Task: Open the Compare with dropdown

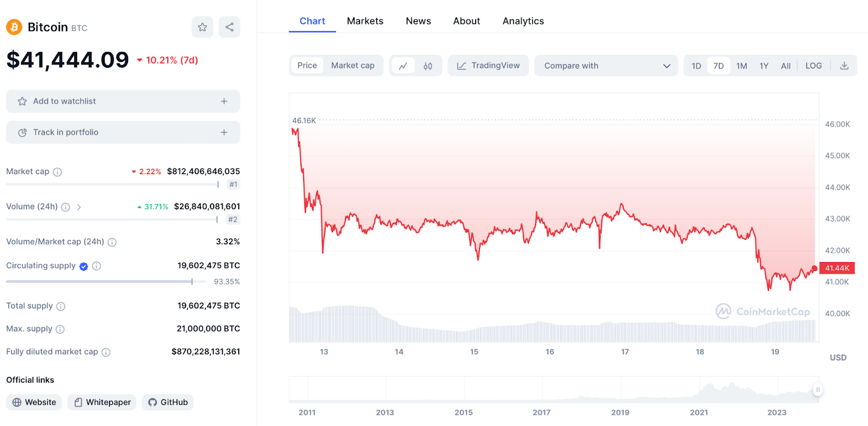Action: (606, 66)
